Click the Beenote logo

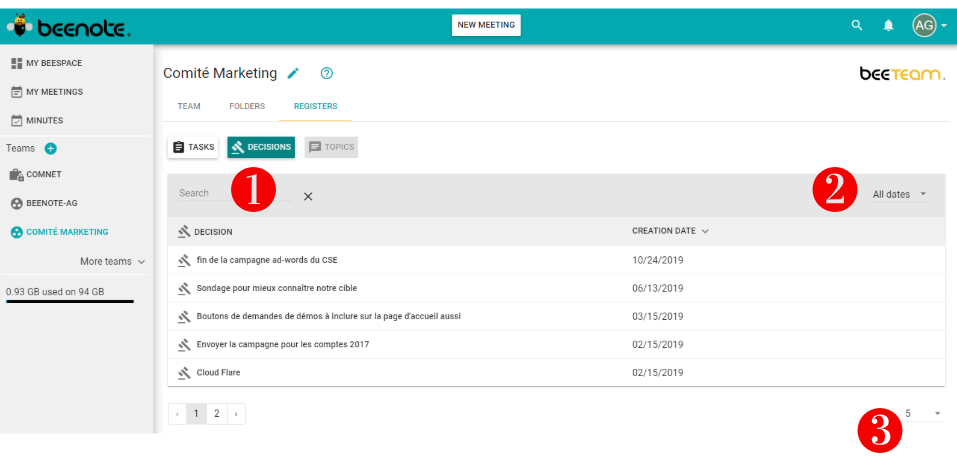pos(68,27)
